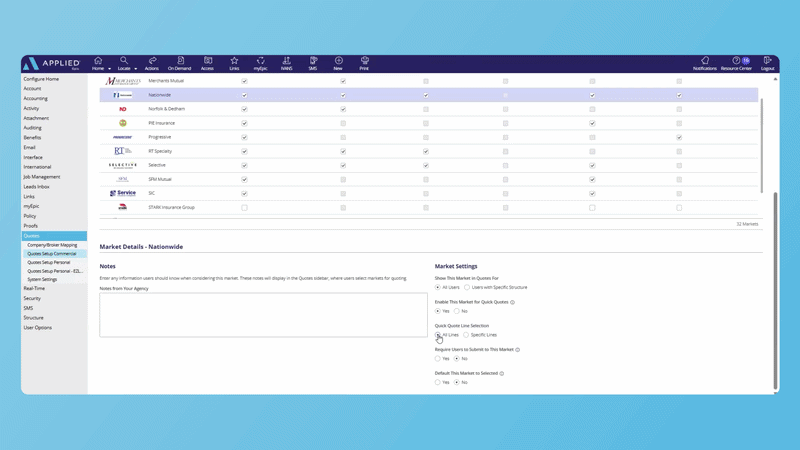Click info icon beside Require Users to Submit

coord(517,349)
